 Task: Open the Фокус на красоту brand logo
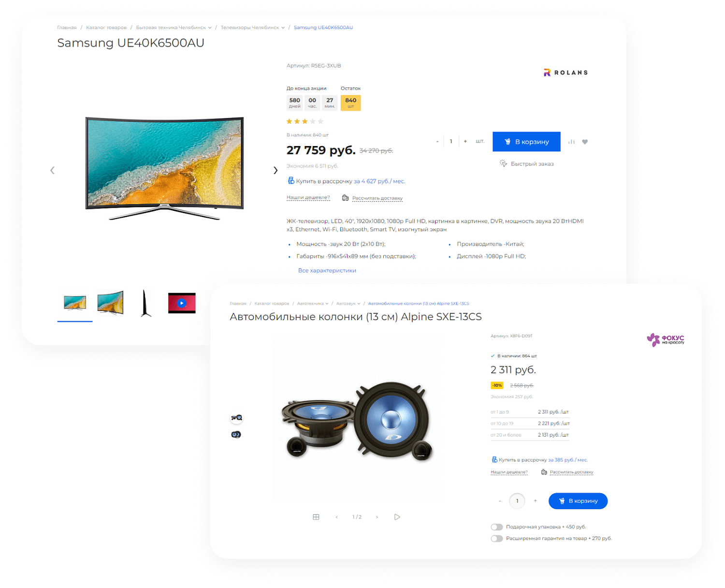click(x=666, y=340)
